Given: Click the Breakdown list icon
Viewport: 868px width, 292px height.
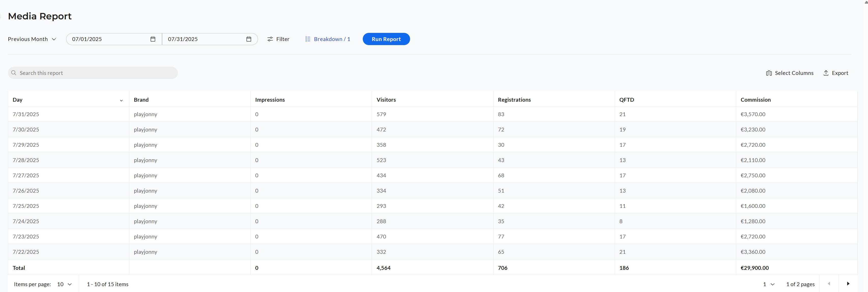Looking at the screenshot, I should point(308,39).
